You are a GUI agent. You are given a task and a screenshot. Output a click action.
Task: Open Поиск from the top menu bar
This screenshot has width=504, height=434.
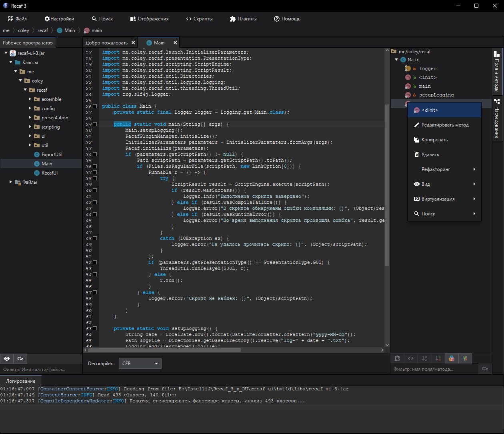(x=102, y=19)
